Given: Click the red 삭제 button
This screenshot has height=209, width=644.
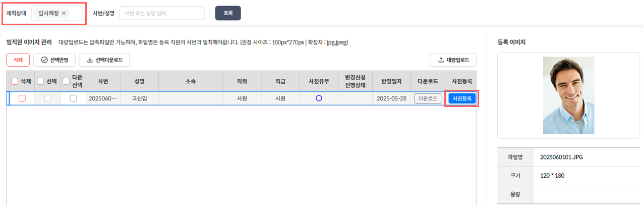Looking at the screenshot, I should point(18,60).
